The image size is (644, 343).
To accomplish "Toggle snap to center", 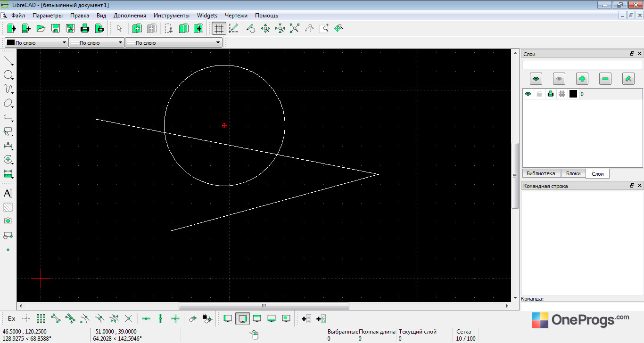I will coord(85,319).
